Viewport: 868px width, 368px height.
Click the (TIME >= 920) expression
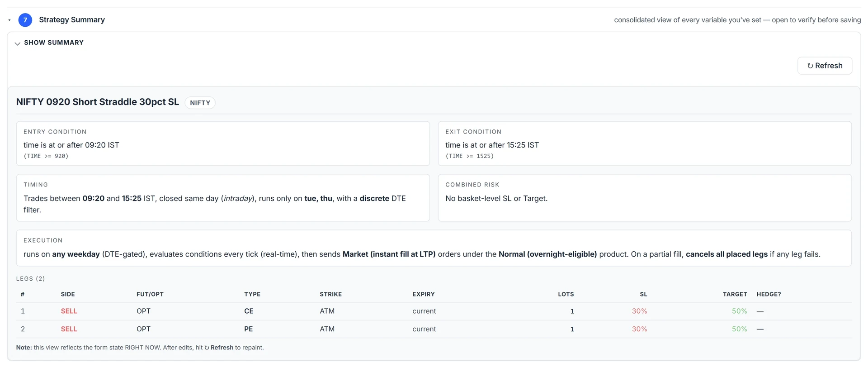[46, 156]
